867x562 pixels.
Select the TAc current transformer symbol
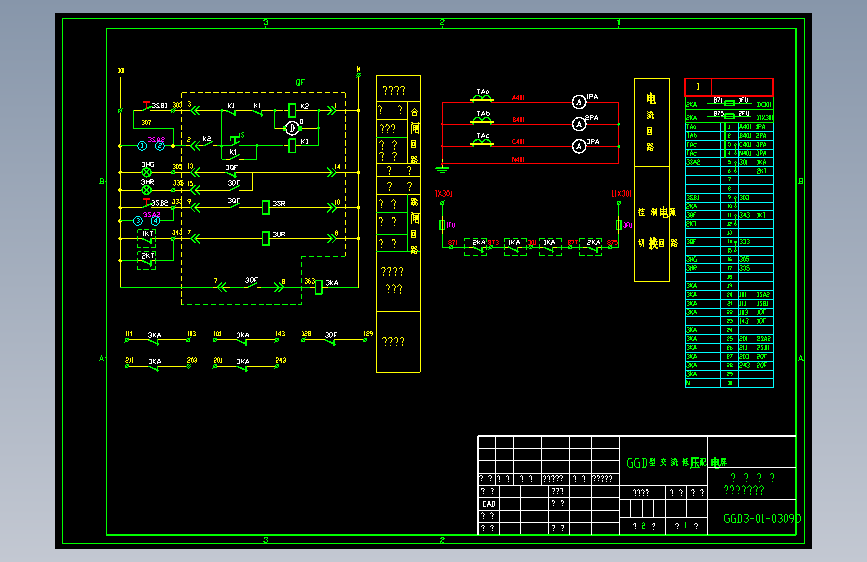[482, 143]
